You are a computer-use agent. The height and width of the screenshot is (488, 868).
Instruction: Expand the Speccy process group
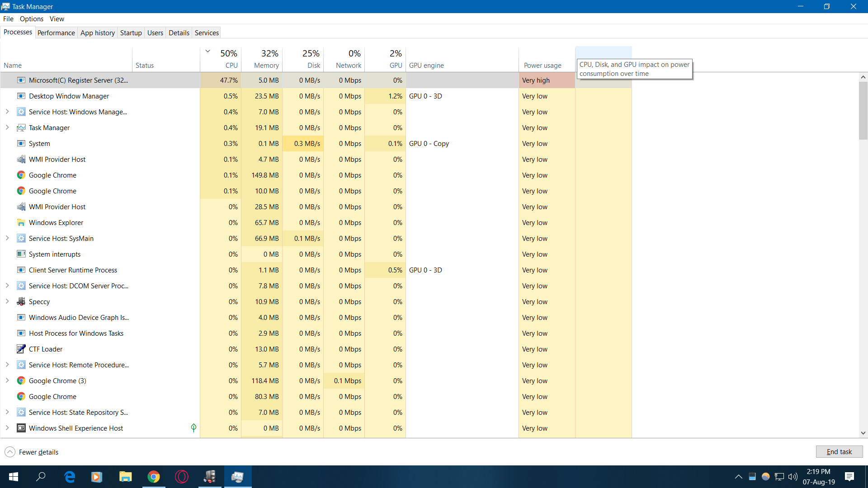click(x=7, y=301)
